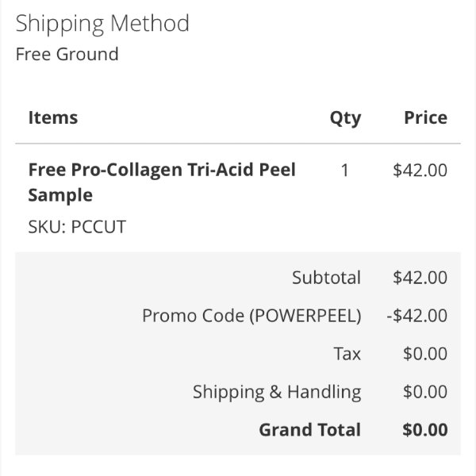Click the Promo Code (POWERPEEL) label

pos(251,316)
